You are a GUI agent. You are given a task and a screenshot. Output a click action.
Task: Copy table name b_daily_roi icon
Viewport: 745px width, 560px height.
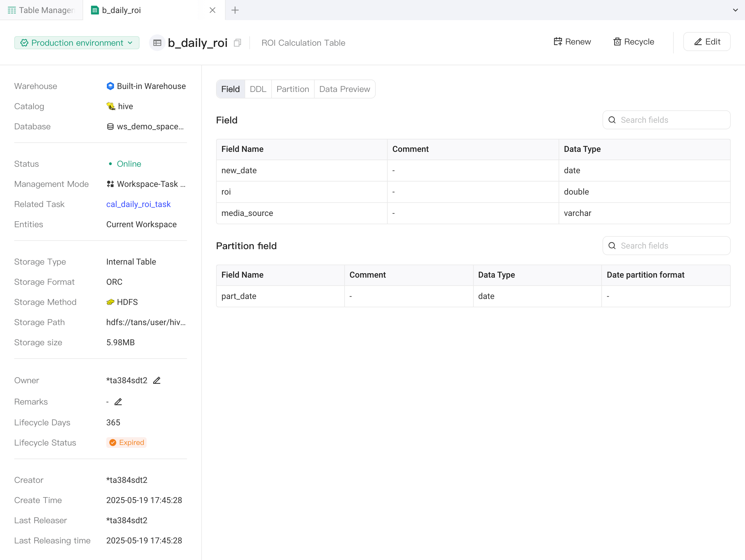click(x=237, y=43)
